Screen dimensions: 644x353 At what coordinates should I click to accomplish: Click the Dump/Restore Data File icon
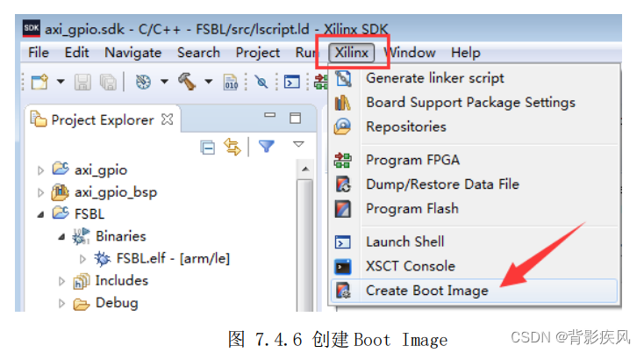coord(343,184)
